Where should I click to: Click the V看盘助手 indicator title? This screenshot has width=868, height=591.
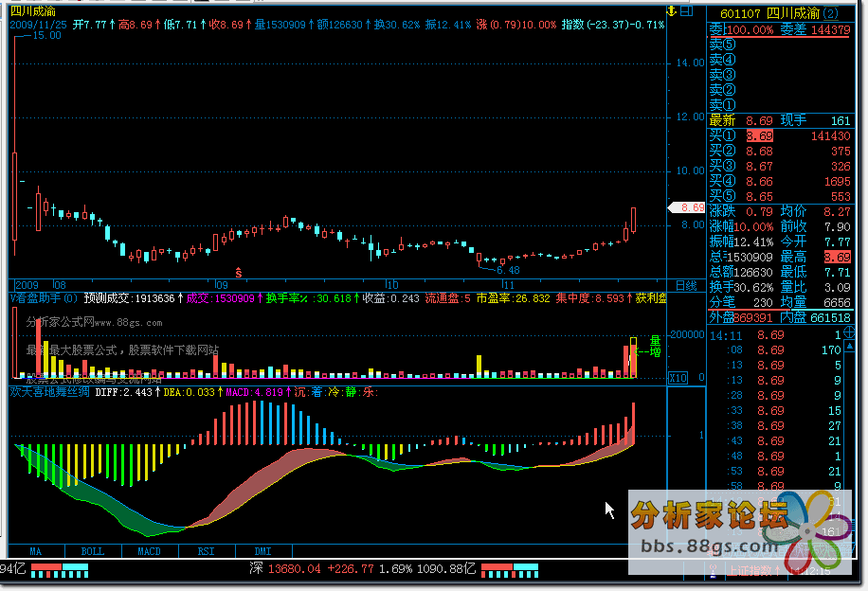36,297
